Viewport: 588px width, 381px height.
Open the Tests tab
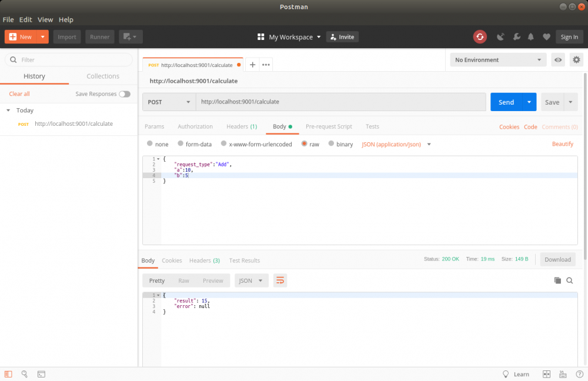[372, 127]
